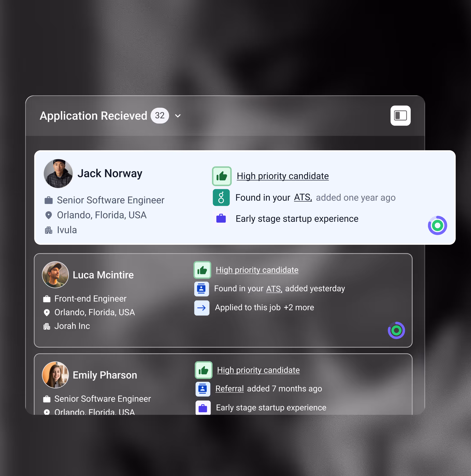This screenshot has width=471, height=476.
Task: Click Luca Mcintire's thumbs-up priority icon
Action: tap(202, 270)
